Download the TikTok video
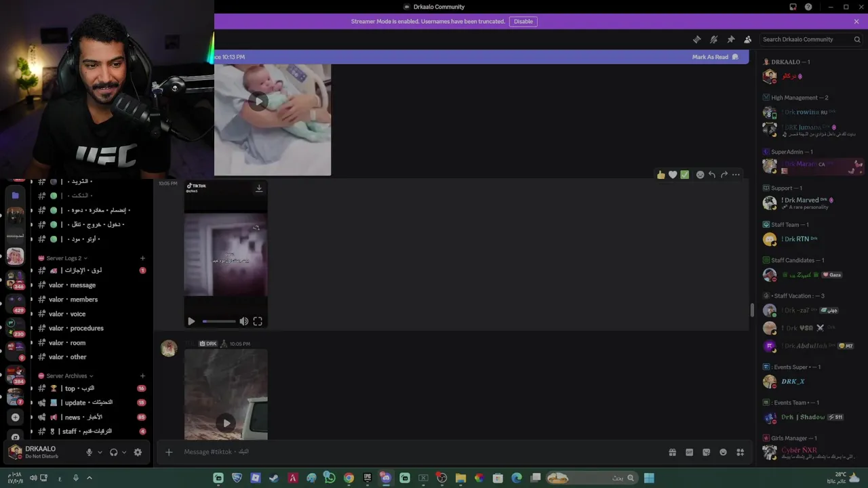Screen dimensions: 868x488 (259, 188)
